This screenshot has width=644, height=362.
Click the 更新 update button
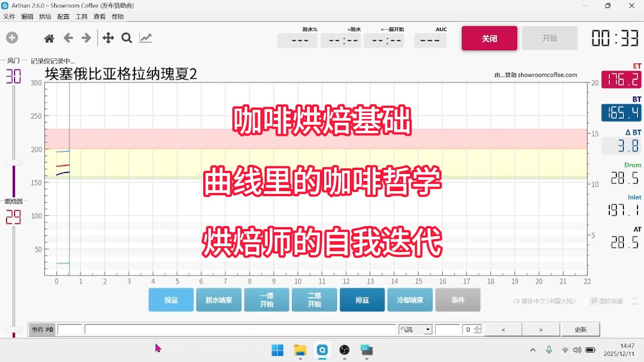[x=581, y=330]
